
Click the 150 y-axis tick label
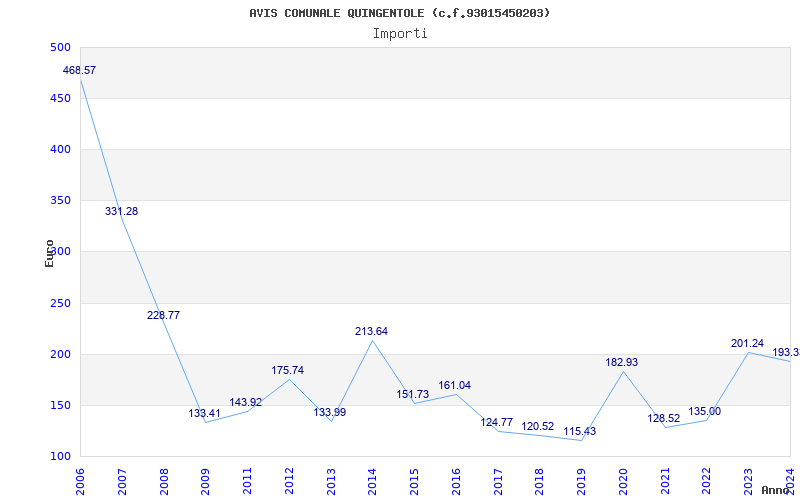[60, 406]
